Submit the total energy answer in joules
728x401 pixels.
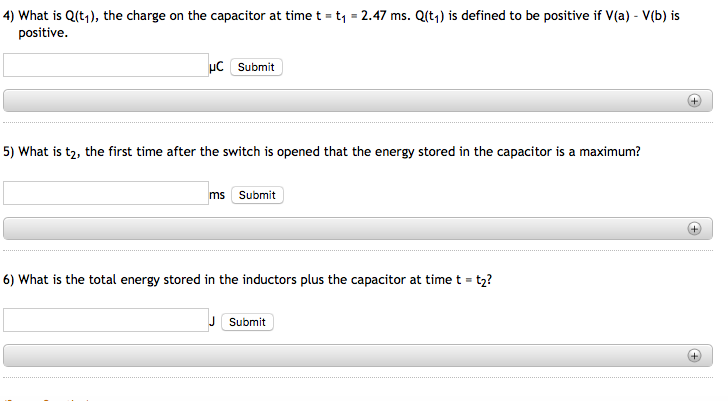click(247, 322)
